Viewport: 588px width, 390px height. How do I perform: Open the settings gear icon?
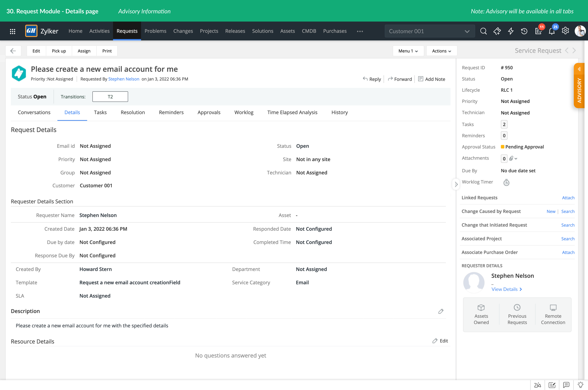coord(565,31)
